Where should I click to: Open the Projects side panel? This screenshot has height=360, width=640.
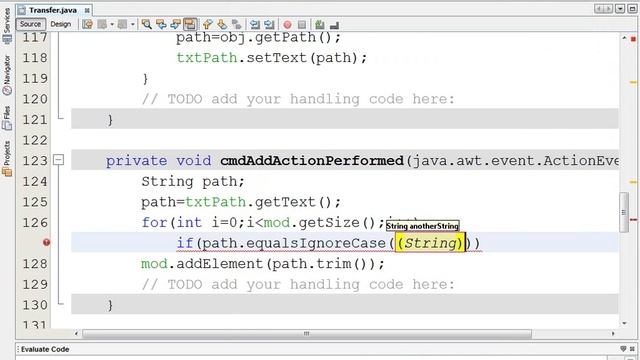[7, 158]
